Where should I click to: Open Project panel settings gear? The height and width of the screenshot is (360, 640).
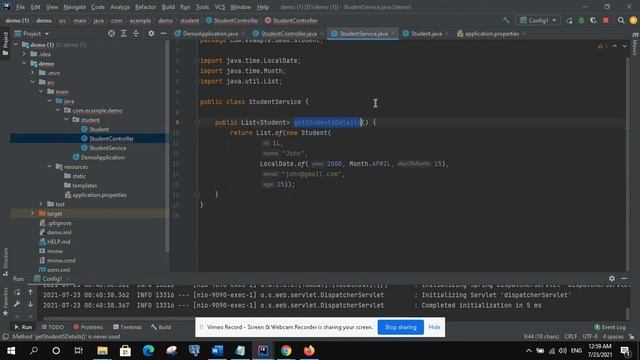[x=151, y=33]
